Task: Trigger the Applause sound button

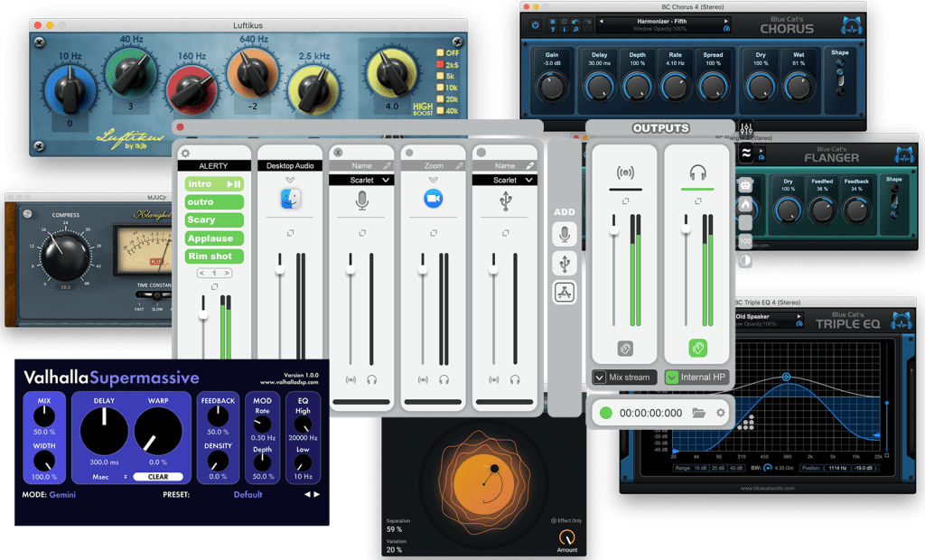Action: pos(214,238)
